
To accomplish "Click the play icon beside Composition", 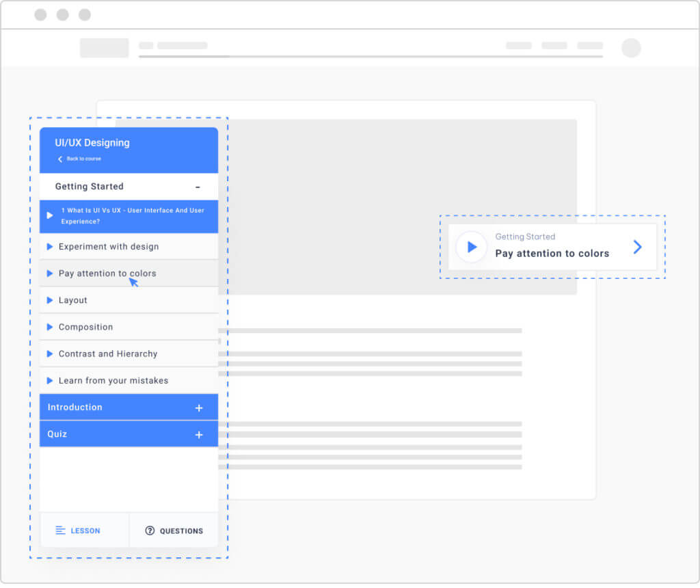I will tap(49, 327).
